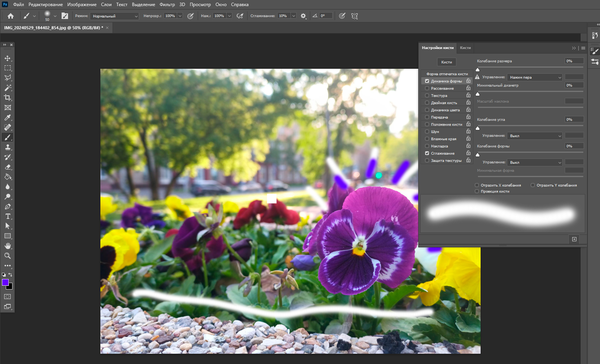Expand the Нажим пера control dropdown
The image size is (600, 364).
point(534,78)
